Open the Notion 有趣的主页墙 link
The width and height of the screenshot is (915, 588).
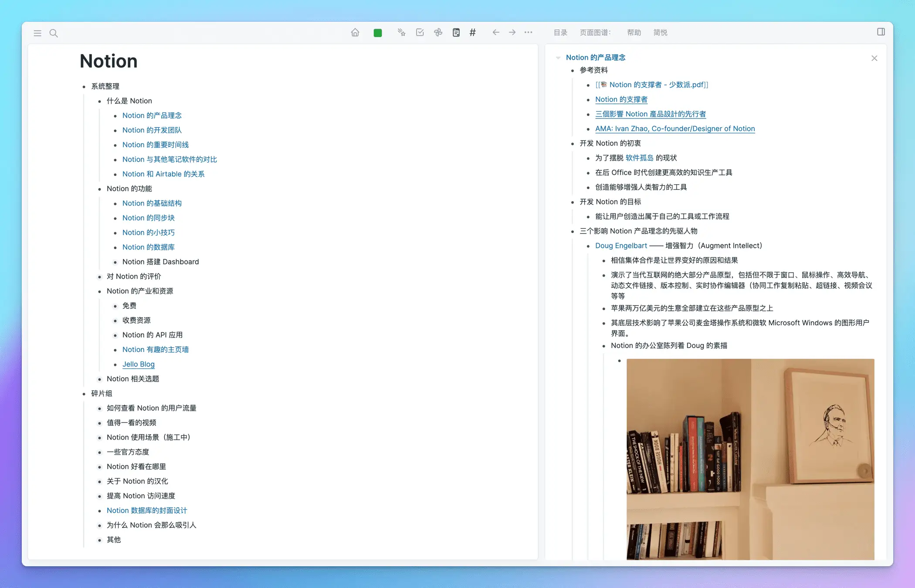[x=156, y=350]
